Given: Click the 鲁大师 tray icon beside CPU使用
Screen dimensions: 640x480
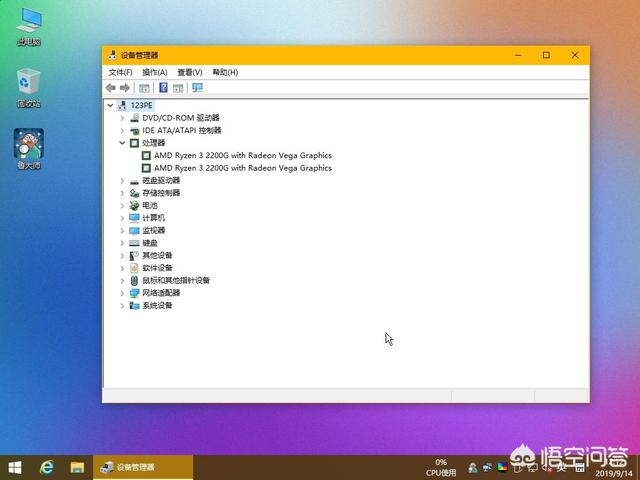Looking at the screenshot, I should pos(473,467).
